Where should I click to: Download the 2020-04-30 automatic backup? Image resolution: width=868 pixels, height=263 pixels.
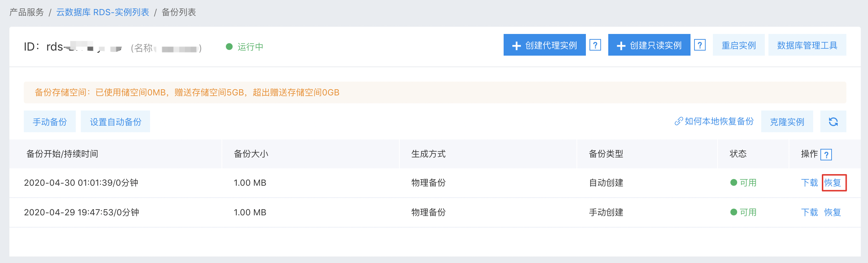(x=810, y=183)
